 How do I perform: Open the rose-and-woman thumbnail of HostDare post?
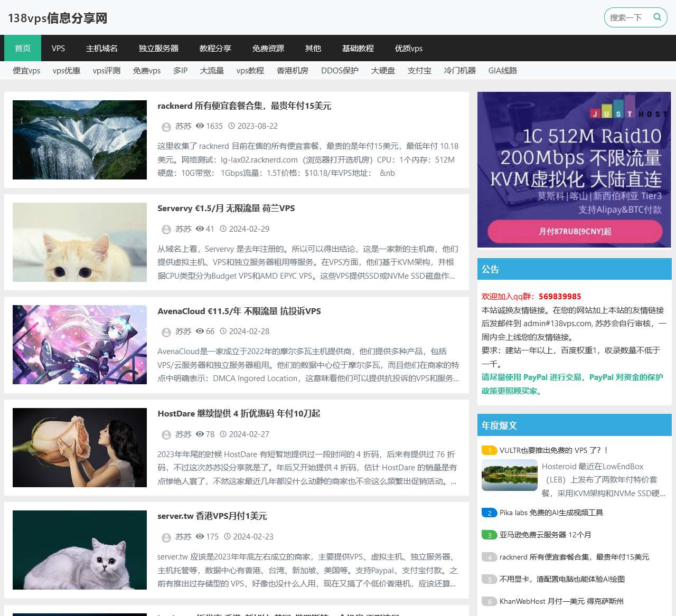(x=80, y=448)
